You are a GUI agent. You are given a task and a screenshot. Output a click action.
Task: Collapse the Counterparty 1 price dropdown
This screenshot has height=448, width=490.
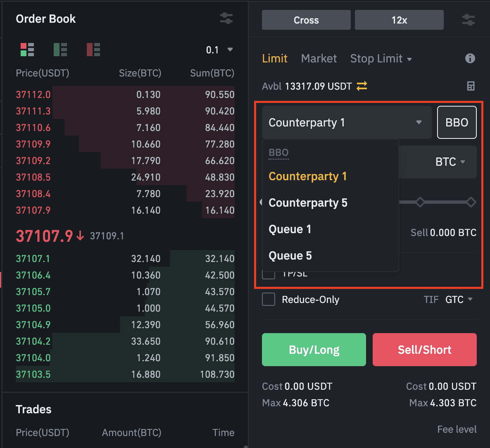[x=347, y=122]
